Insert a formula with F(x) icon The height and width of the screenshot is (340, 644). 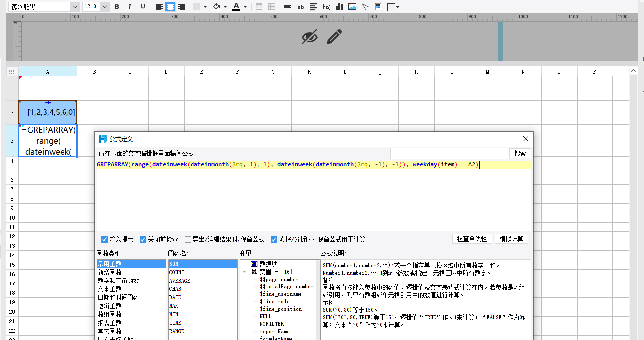click(326, 7)
